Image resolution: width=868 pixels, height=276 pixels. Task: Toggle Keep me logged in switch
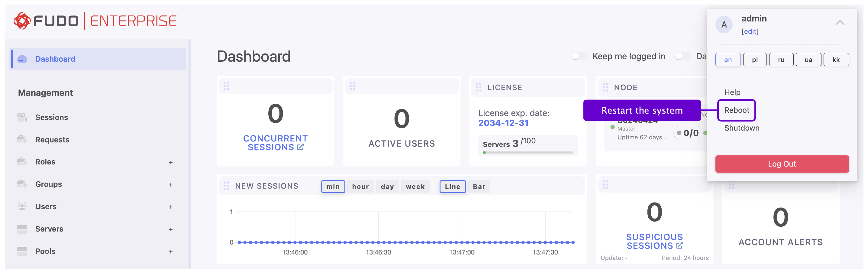579,56
